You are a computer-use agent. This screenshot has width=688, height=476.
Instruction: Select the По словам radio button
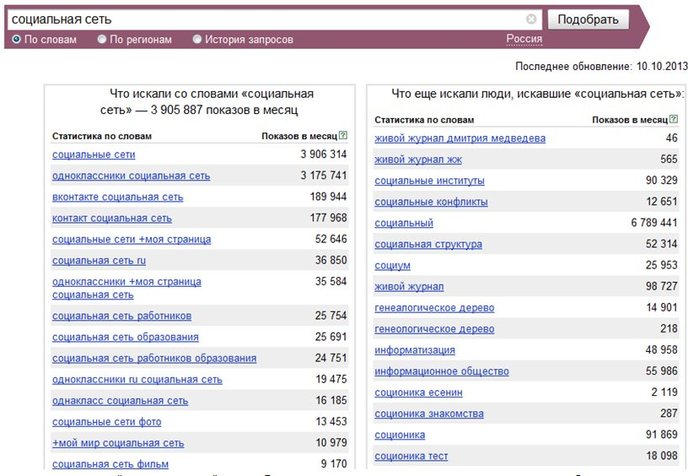(x=16, y=39)
